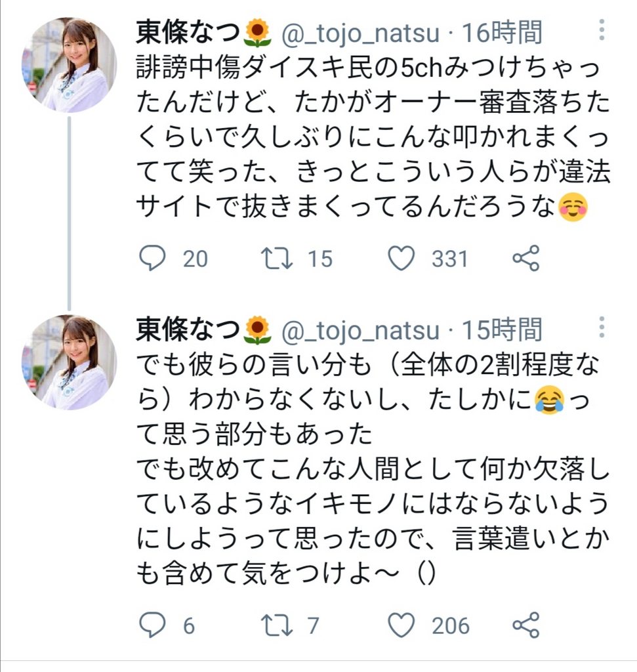637x672 pixels.
Task: Open the 15時間 timestamp link
Action: click(502, 330)
